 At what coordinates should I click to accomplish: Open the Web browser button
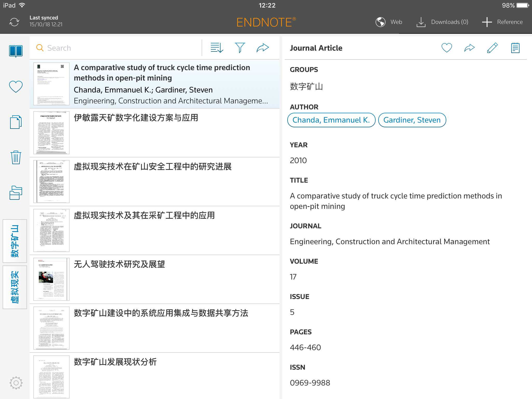[x=389, y=22]
